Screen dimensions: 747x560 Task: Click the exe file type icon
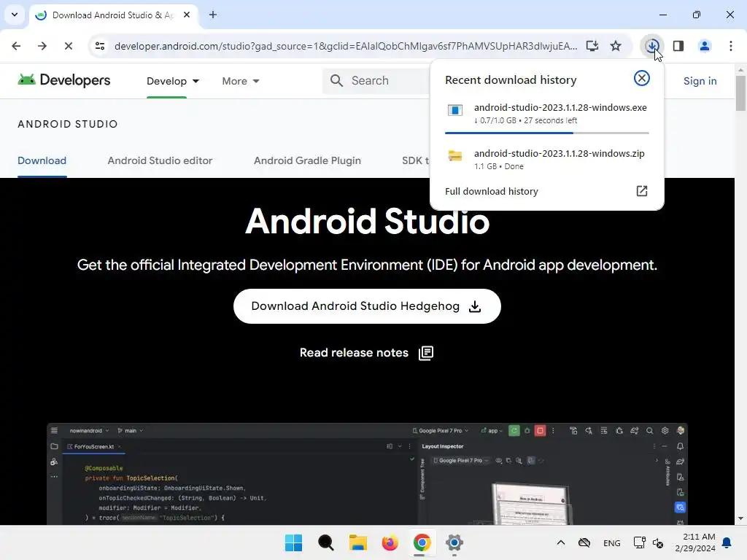[x=455, y=111]
